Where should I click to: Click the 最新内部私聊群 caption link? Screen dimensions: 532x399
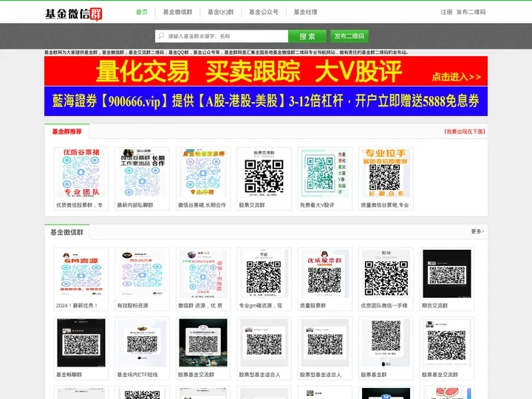tap(135, 205)
